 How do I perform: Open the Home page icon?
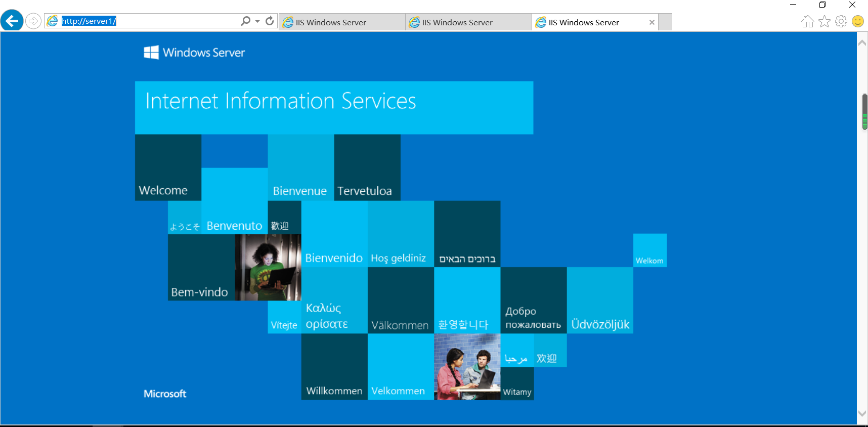click(x=808, y=21)
